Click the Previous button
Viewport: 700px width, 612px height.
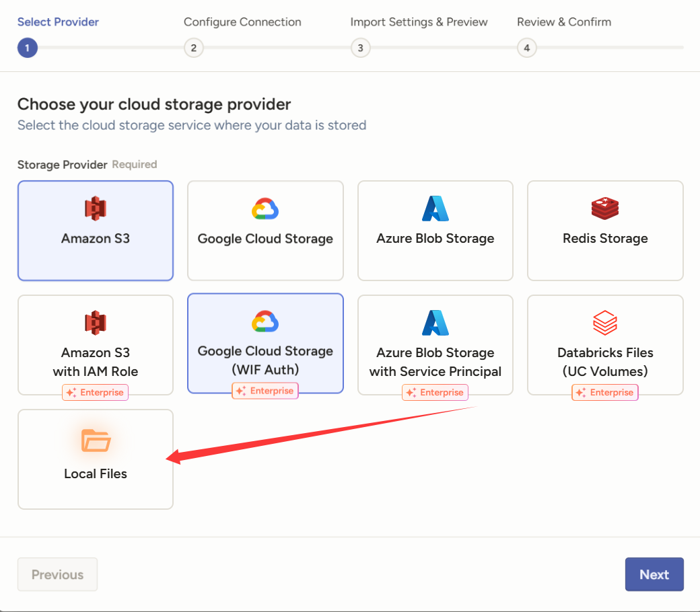58,574
